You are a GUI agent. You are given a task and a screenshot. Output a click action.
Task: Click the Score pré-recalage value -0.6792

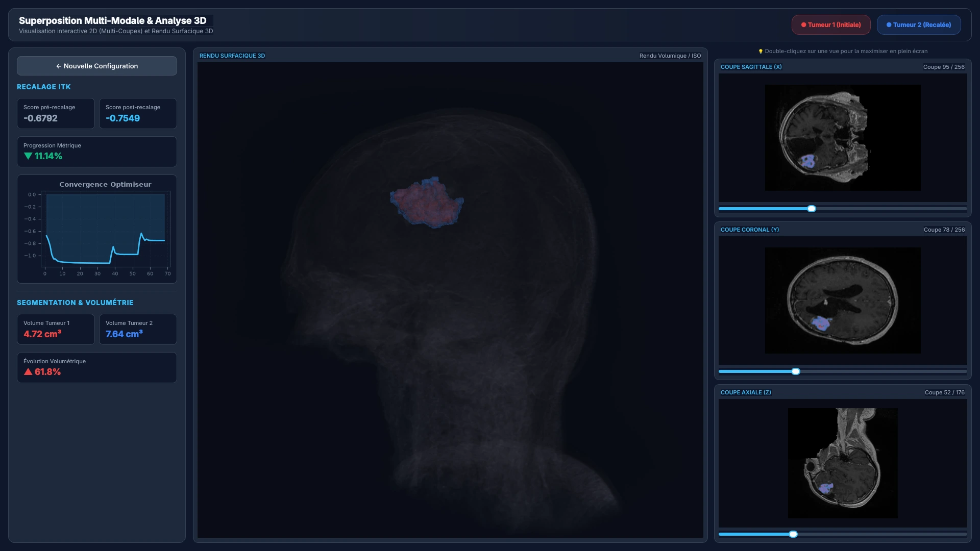tap(40, 118)
